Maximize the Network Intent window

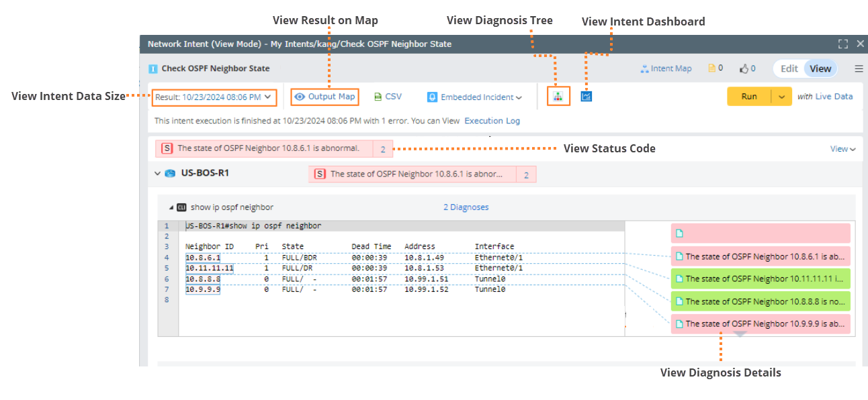pyautogui.click(x=843, y=44)
